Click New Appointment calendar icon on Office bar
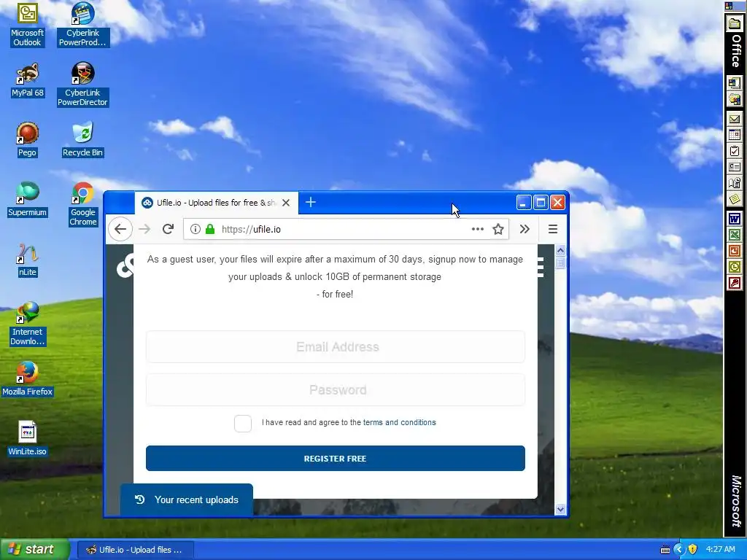 [x=734, y=135]
